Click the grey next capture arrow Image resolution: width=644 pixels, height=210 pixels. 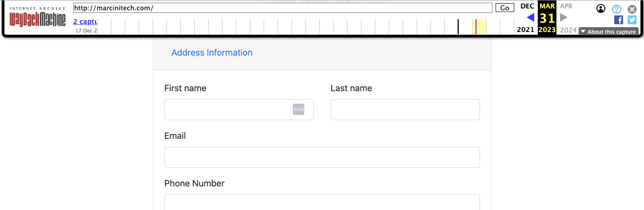pyautogui.click(x=564, y=17)
